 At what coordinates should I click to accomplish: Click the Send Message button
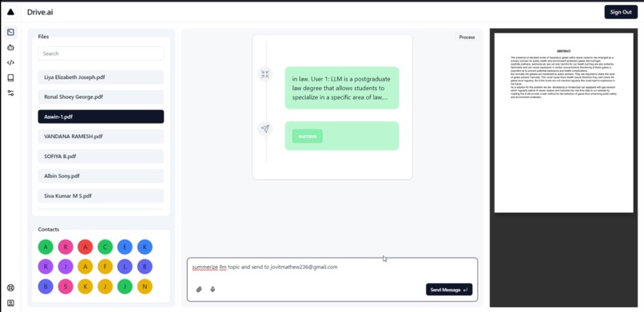coord(449,290)
